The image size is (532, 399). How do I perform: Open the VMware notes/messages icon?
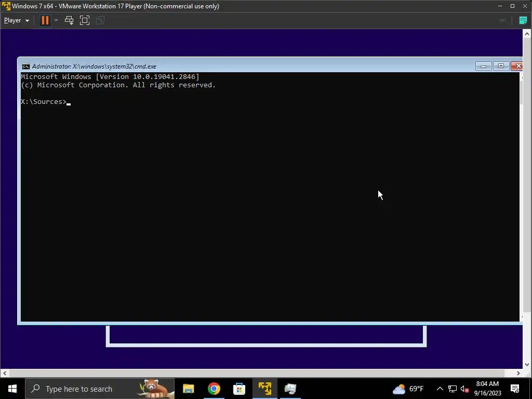tap(523, 21)
